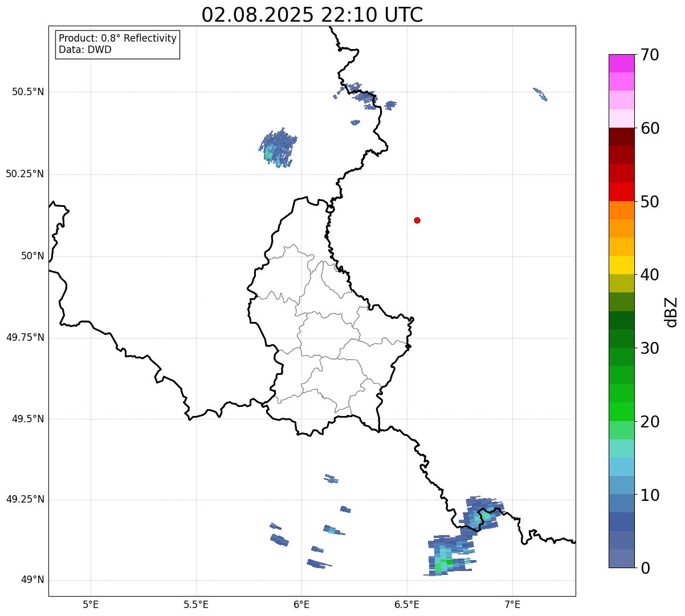685x616 pixels.
Task: Click the 49.5°N latitude label
Action: [28, 419]
